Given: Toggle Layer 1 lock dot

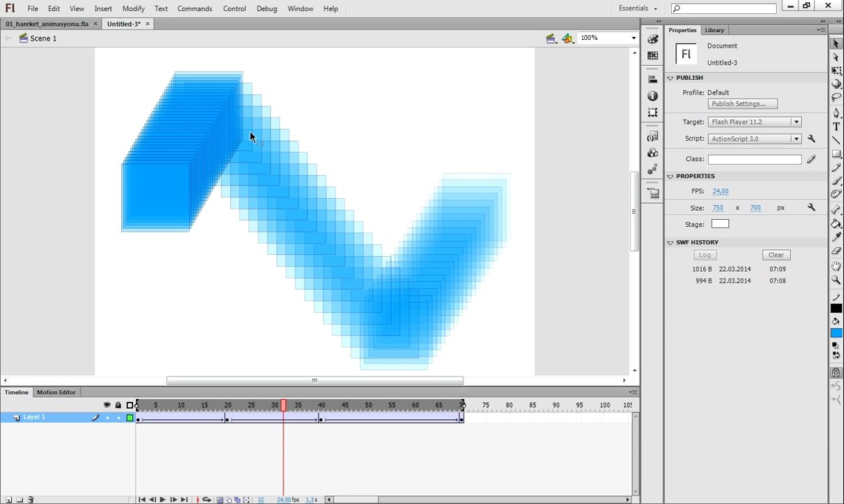Looking at the screenshot, I should coord(118,418).
